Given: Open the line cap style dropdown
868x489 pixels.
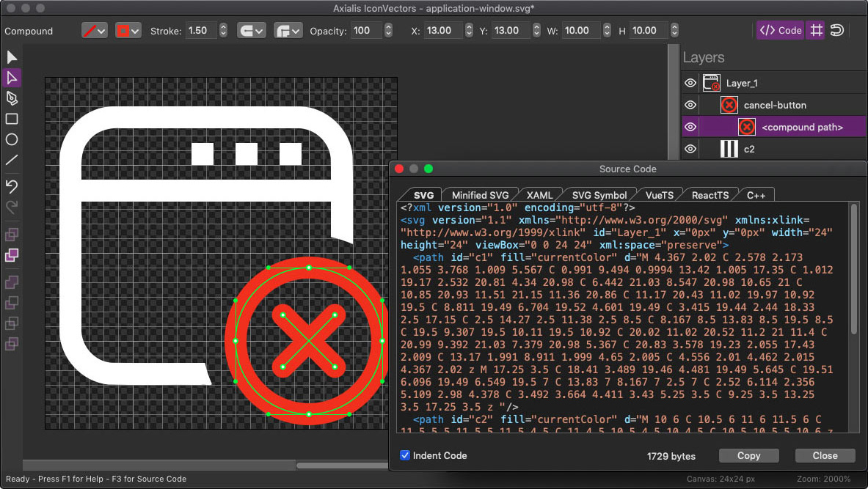Looking at the screenshot, I should (251, 31).
